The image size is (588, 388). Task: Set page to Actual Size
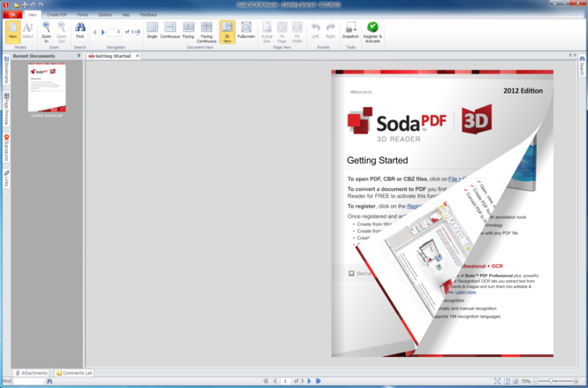click(267, 32)
